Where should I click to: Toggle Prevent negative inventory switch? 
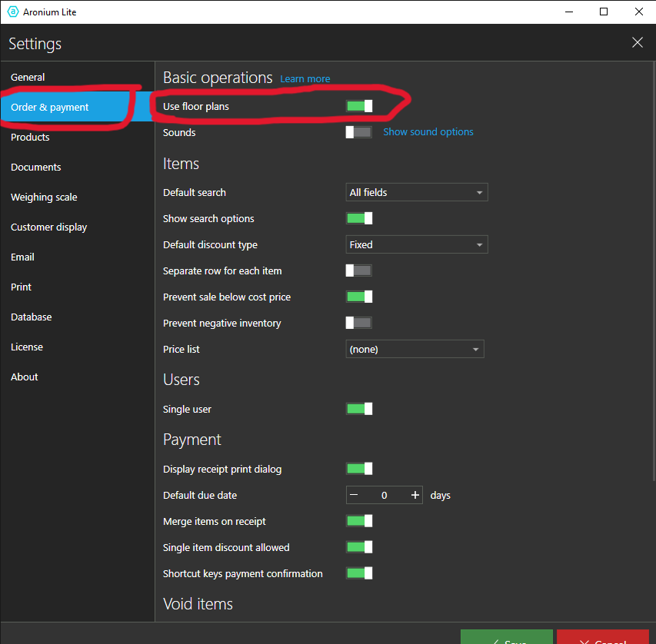[359, 323]
